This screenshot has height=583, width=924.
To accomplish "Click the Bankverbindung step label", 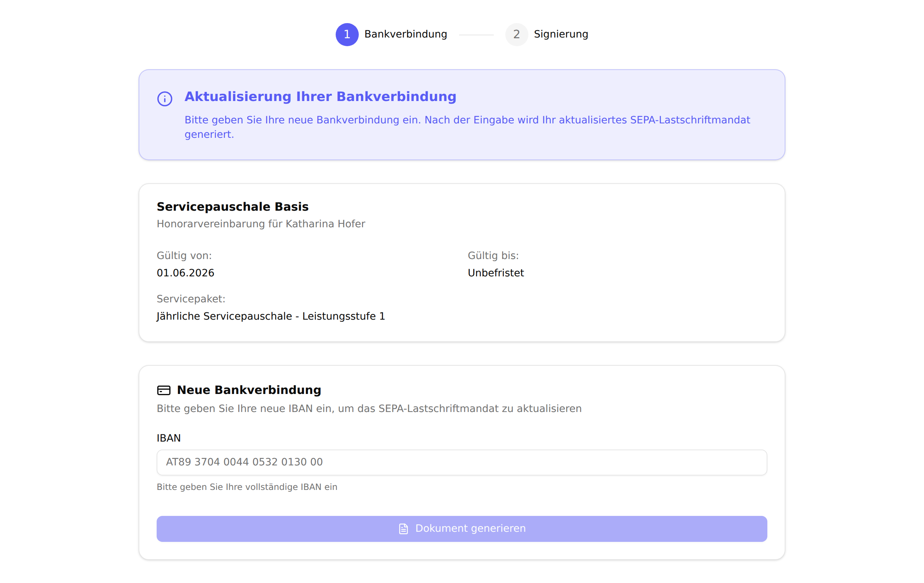I will (x=406, y=34).
